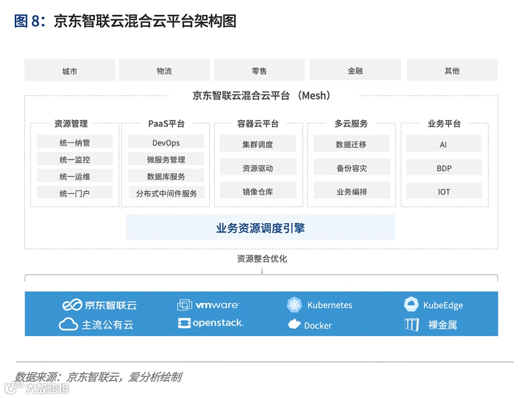Click the 业务平台 section heading
532x398 pixels.
(x=444, y=124)
